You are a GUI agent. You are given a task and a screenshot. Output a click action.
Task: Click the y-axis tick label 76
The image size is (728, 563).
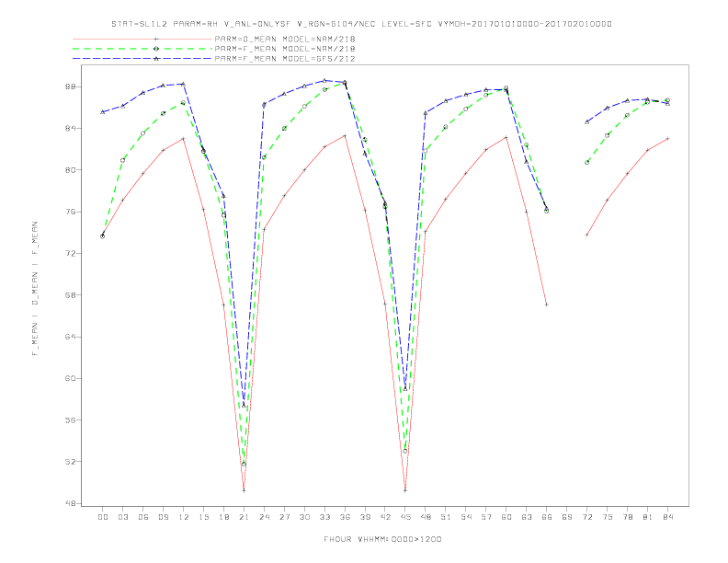[x=72, y=212]
